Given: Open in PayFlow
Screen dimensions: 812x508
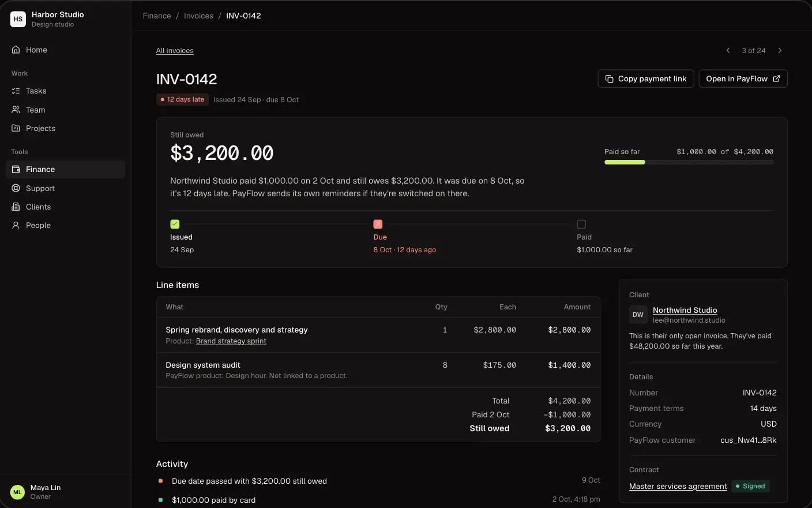Looking at the screenshot, I should [743, 79].
